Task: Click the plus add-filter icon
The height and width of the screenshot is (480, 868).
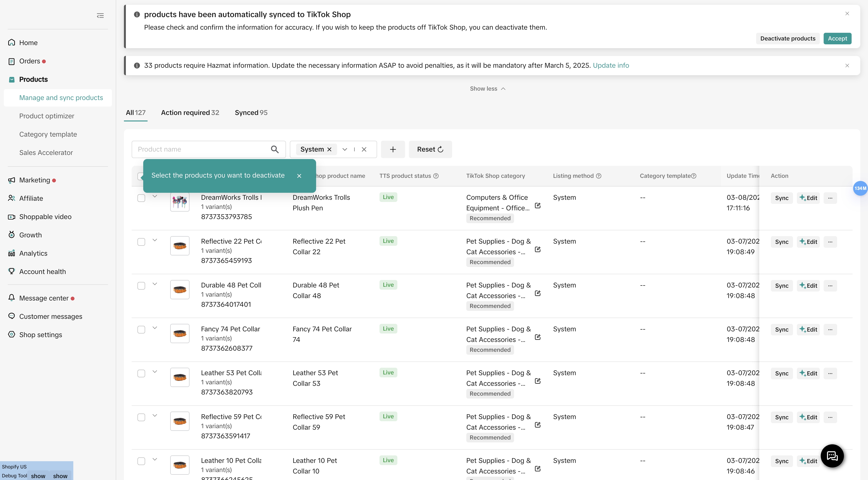Action: [393, 149]
